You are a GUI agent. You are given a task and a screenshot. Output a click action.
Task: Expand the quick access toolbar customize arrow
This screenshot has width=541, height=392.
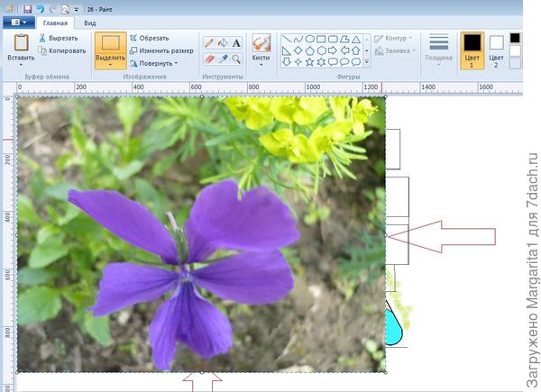(x=77, y=10)
